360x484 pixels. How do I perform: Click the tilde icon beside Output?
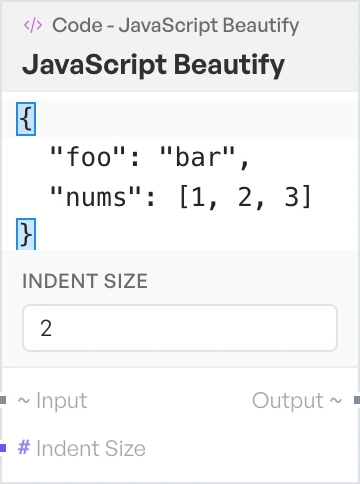point(336,400)
